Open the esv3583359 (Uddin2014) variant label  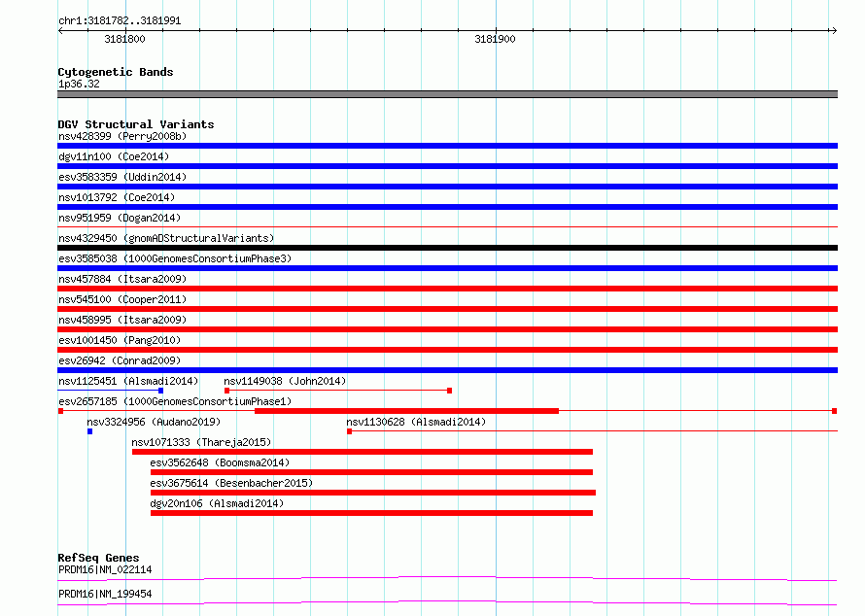(x=122, y=177)
